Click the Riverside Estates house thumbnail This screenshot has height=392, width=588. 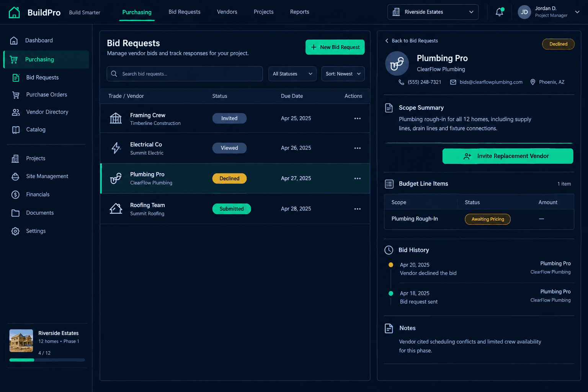21,341
